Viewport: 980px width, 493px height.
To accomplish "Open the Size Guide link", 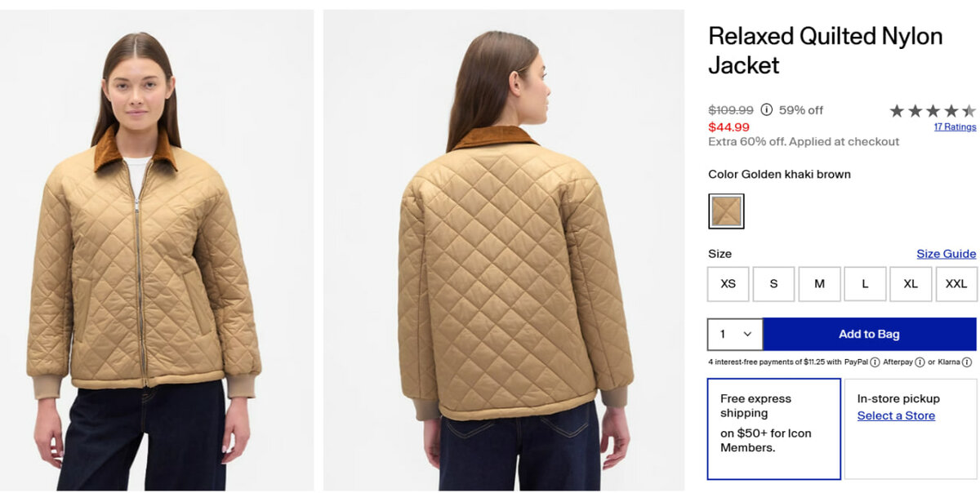I will pos(946,254).
